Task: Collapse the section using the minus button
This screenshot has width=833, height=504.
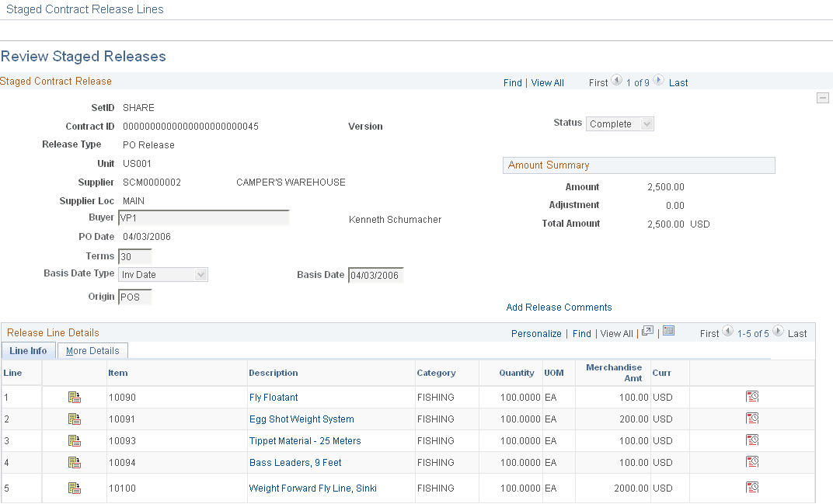Action: tap(823, 97)
